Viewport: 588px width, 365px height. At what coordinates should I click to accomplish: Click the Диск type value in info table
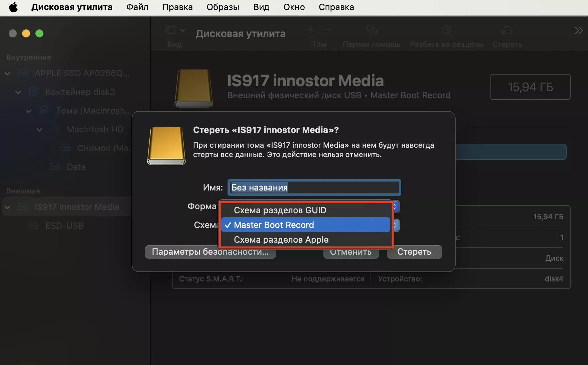(x=554, y=258)
